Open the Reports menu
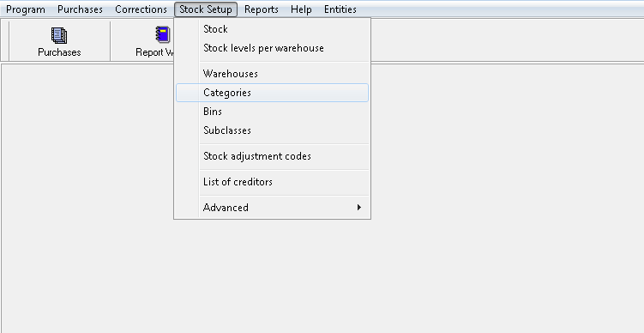 (262, 9)
